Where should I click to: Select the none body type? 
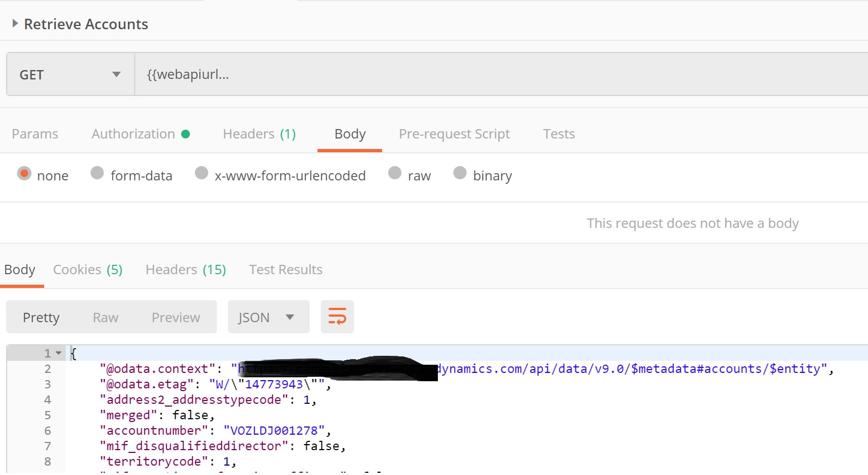(24, 174)
